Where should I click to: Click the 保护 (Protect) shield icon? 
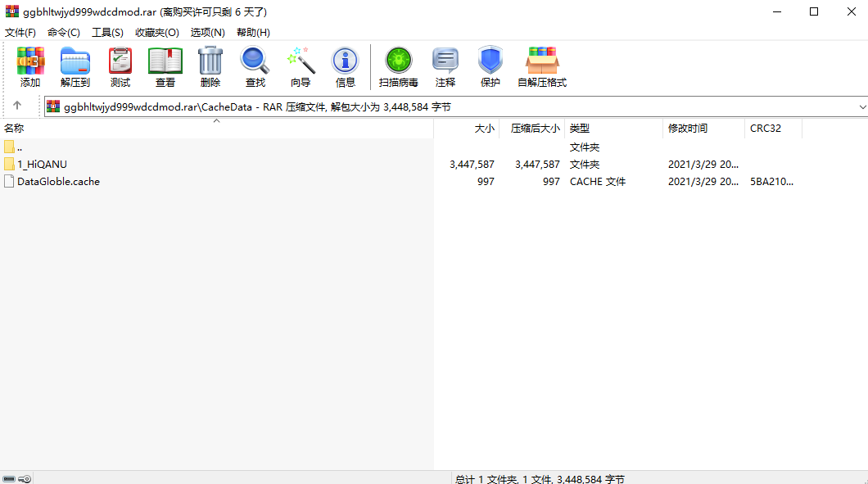pos(490,61)
